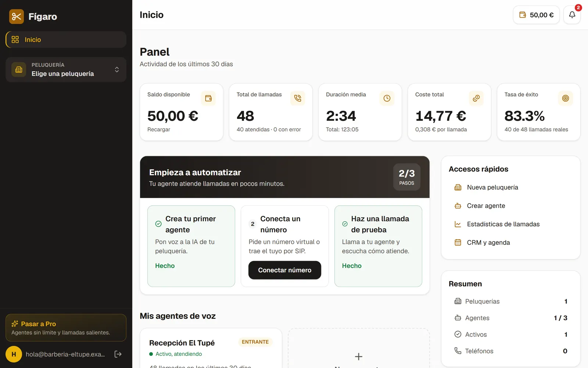Open the Recepción El Tupé agent card
This screenshot has width=588, height=368.
[211, 348]
